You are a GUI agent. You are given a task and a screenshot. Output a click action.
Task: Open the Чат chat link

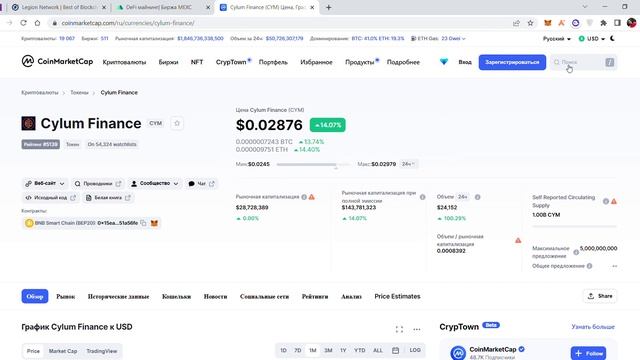pos(201,184)
